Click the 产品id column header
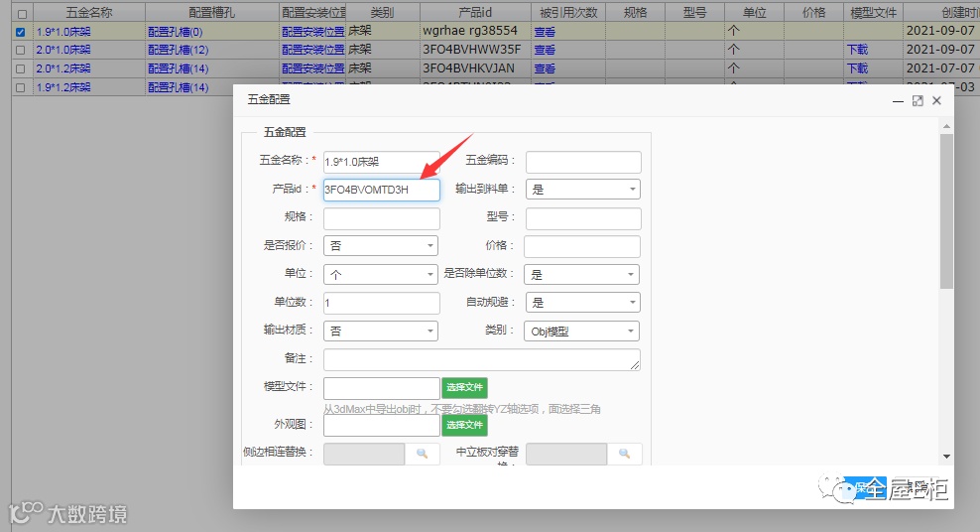 [475, 13]
